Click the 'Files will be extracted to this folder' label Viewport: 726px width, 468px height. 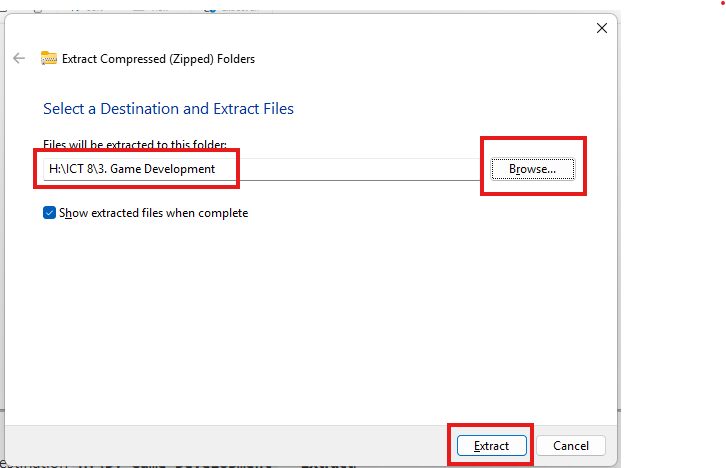click(x=135, y=144)
